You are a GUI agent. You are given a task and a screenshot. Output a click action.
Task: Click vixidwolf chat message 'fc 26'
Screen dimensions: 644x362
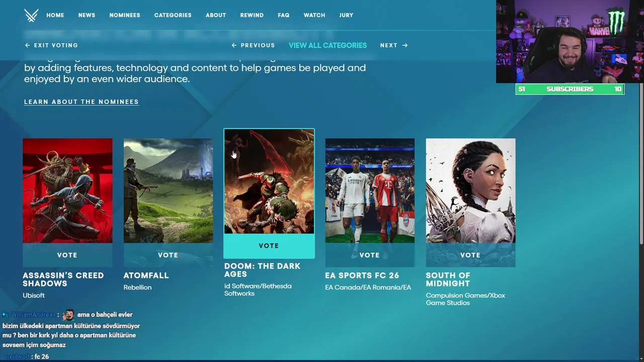tap(42, 356)
